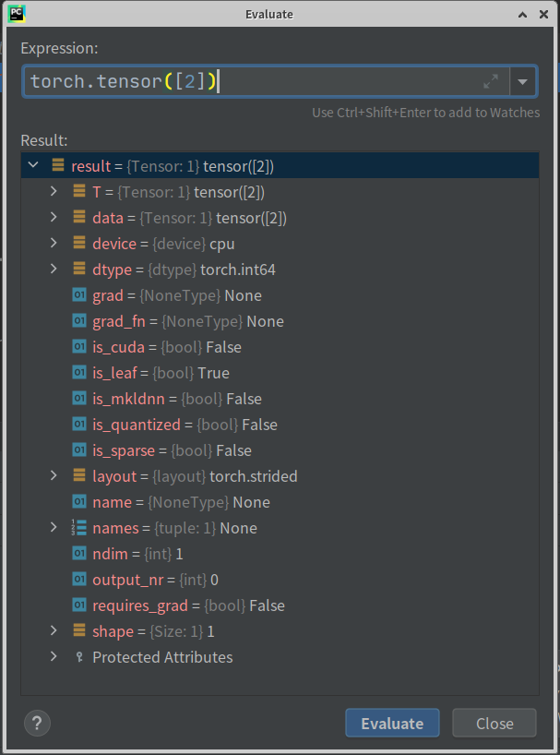This screenshot has width=560, height=755.
Task: Expand the device node chevron
Action: 54,243
